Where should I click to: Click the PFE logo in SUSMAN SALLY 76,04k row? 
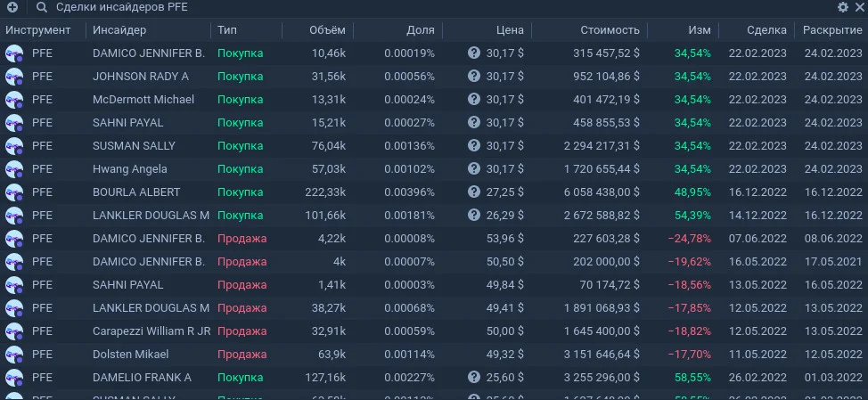coord(14,146)
